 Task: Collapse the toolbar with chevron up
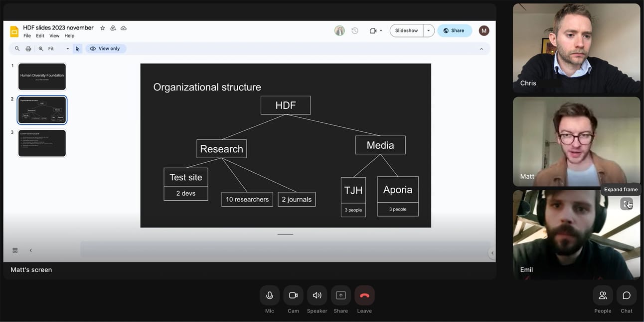[x=481, y=49]
